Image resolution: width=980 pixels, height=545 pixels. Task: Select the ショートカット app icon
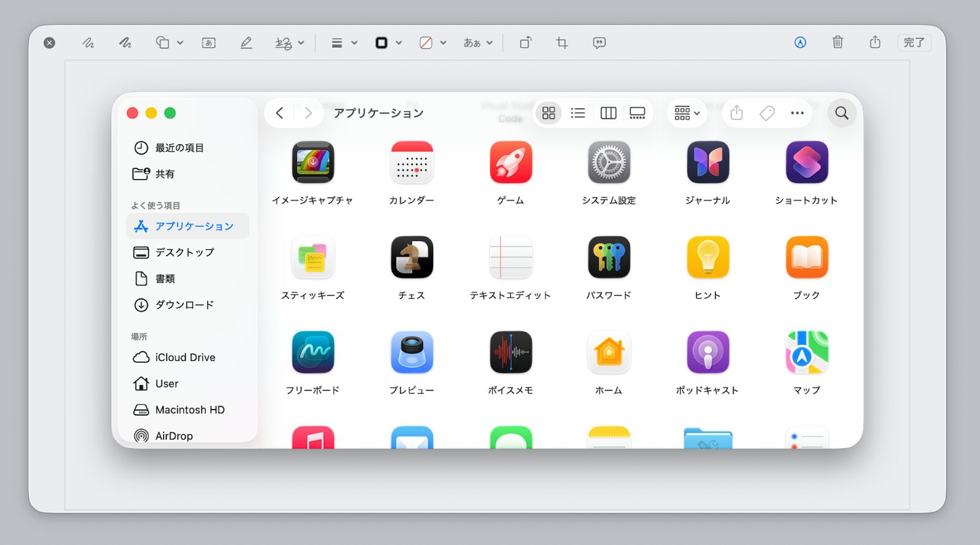point(807,162)
